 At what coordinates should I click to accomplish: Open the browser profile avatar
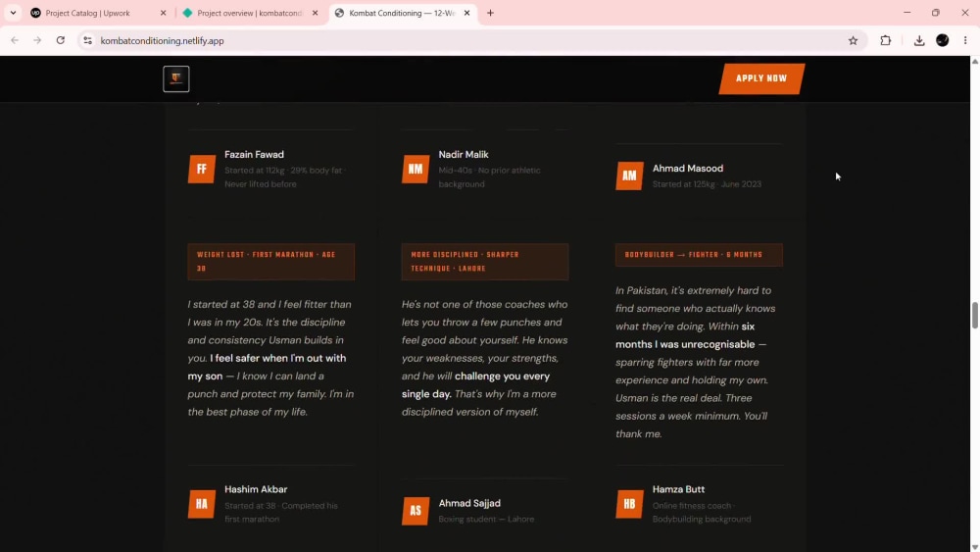943,40
